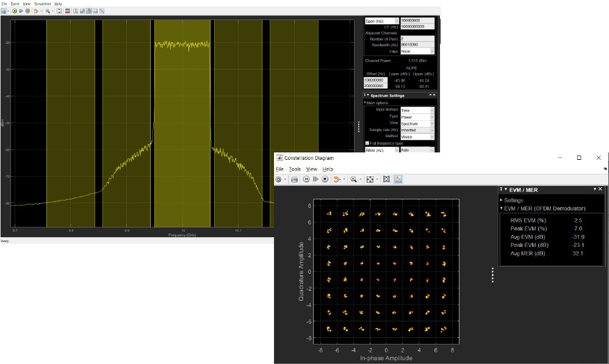Viewport: 609px width, 364px height.
Task: Toggle the Full frequency span checkbox
Action: tap(367, 143)
